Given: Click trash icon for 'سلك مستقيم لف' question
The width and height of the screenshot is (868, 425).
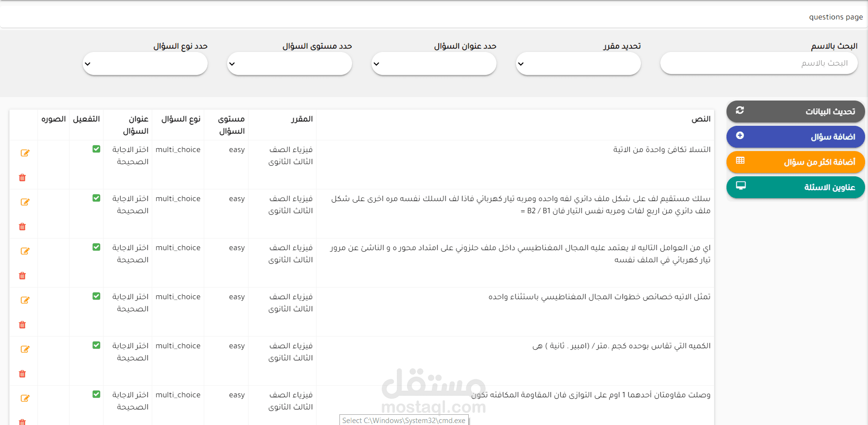Looking at the screenshot, I should pyautogui.click(x=22, y=227).
